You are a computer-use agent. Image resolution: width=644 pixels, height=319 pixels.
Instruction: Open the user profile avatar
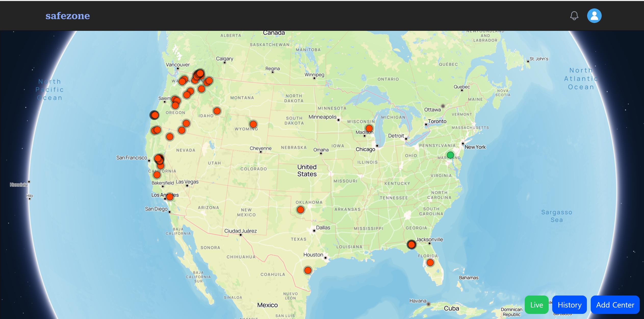tap(594, 16)
